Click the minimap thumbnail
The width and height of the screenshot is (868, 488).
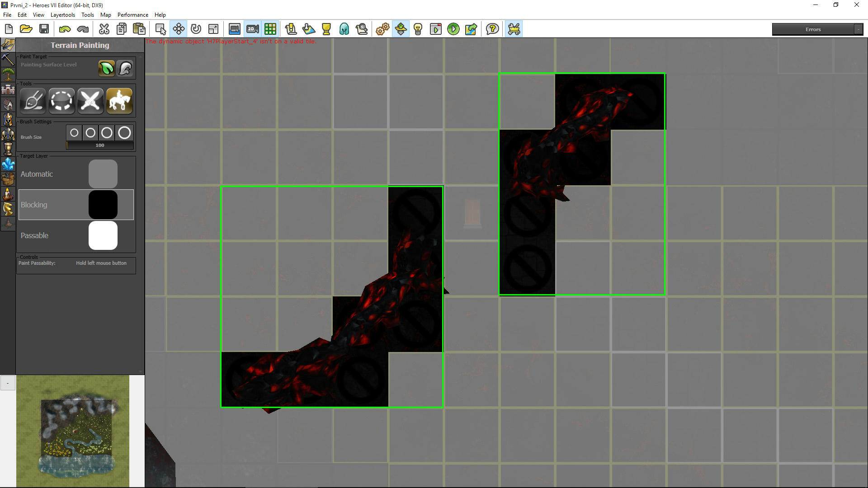coord(73,431)
